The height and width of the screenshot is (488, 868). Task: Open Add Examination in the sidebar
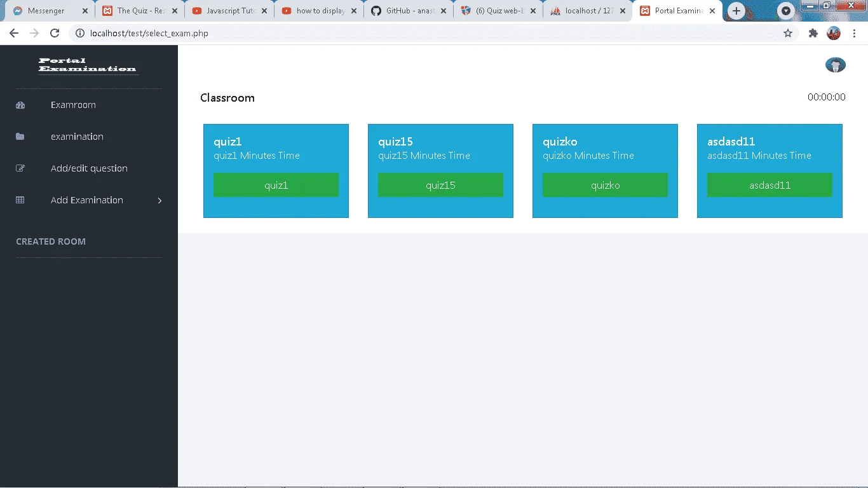tap(87, 200)
